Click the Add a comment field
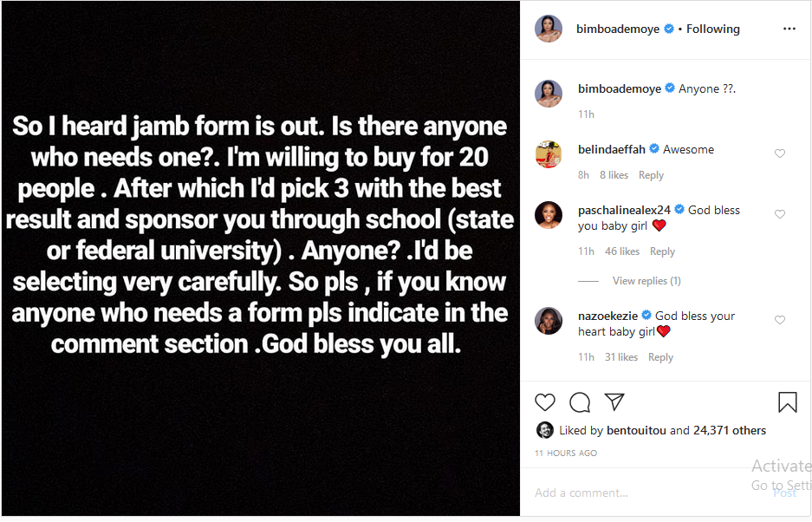 (641, 493)
